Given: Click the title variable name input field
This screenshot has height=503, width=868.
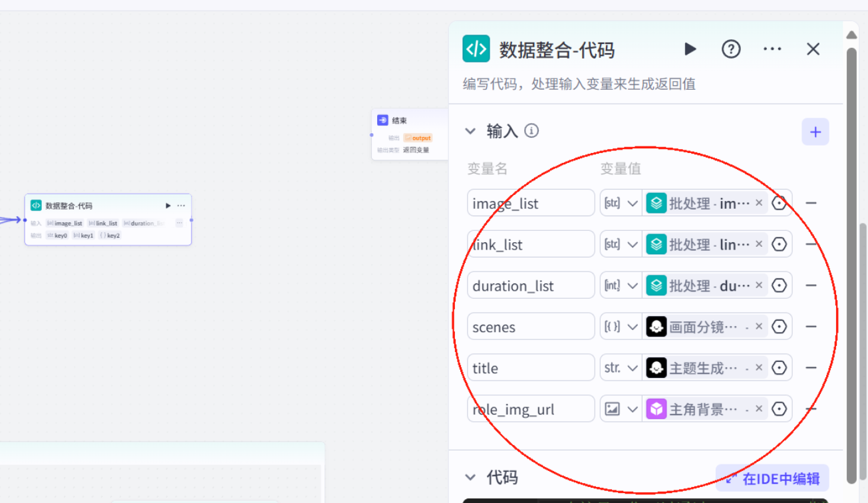Looking at the screenshot, I should 531,367.
